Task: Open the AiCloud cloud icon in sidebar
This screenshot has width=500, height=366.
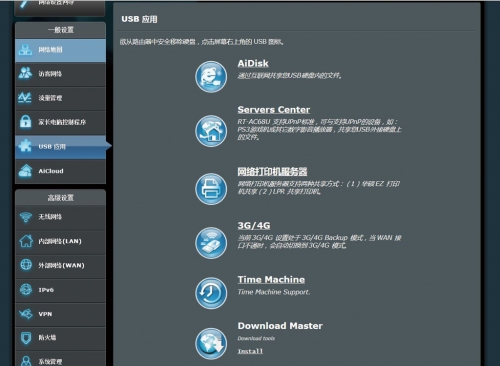Action: click(25, 171)
